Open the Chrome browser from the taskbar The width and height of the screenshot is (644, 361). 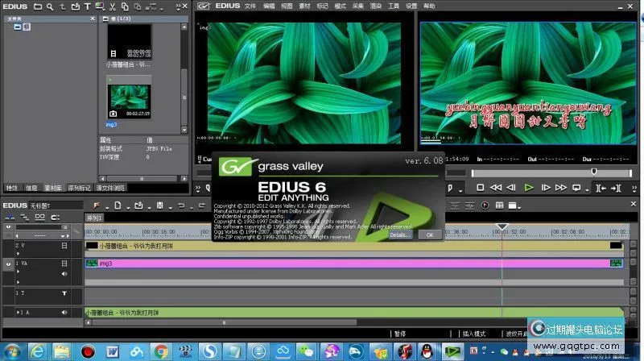click(x=161, y=351)
